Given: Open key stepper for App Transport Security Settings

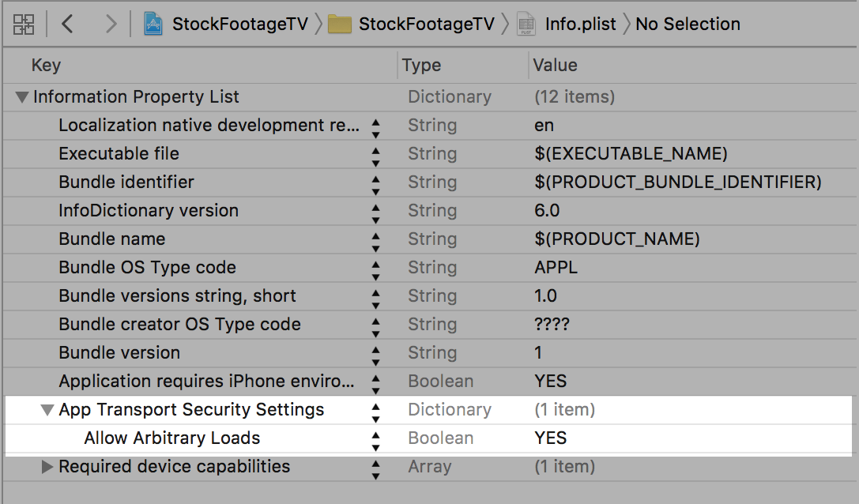Looking at the screenshot, I should [376, 412].
